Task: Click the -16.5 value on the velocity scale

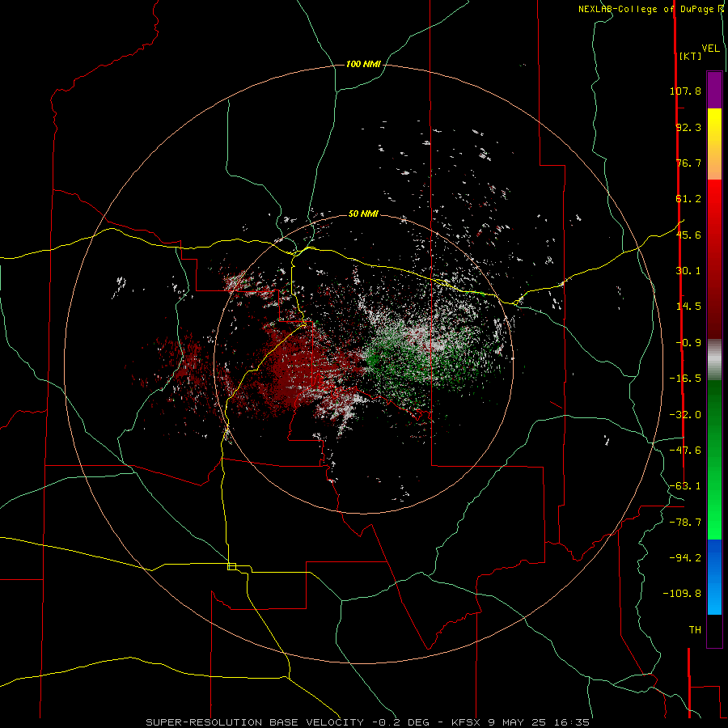Action: click(x=685, y=379)
